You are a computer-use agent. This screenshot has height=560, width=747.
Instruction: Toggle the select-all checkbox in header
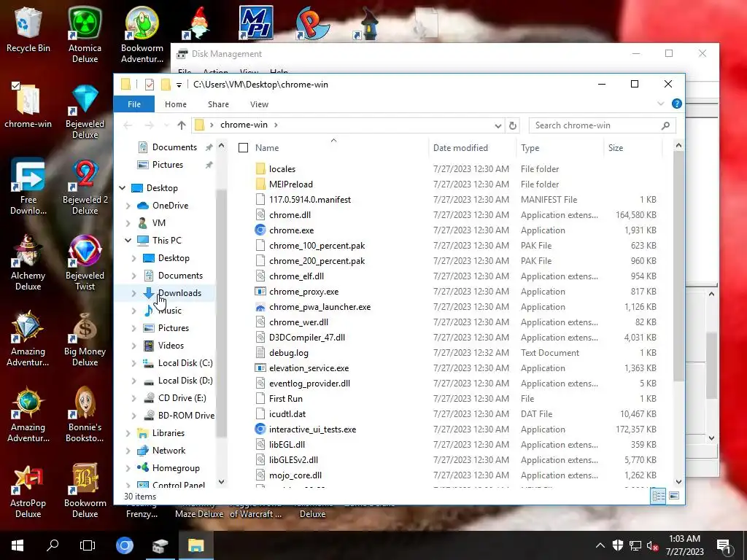[243, 147]
